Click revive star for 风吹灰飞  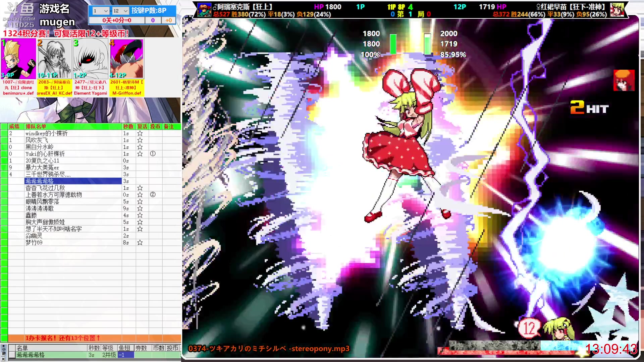click(140, 140)
